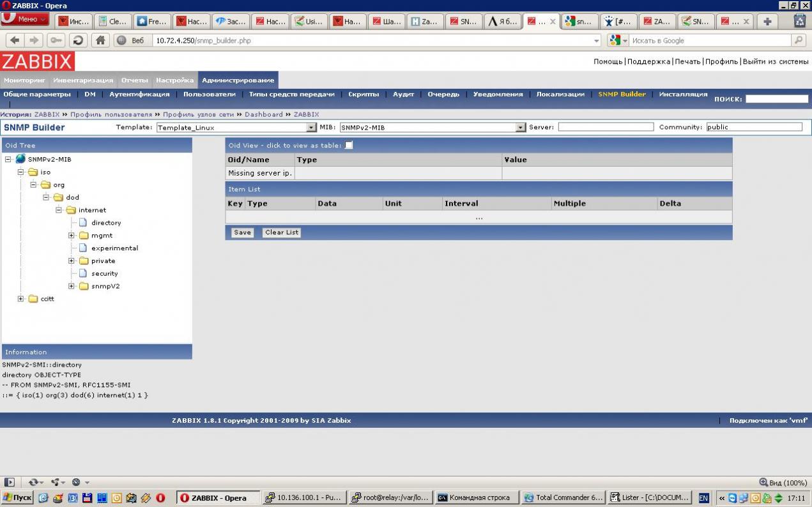This screenshot has width=812, height=507.
Task: Expand the mgmt tree node
Action: point(72,236)
